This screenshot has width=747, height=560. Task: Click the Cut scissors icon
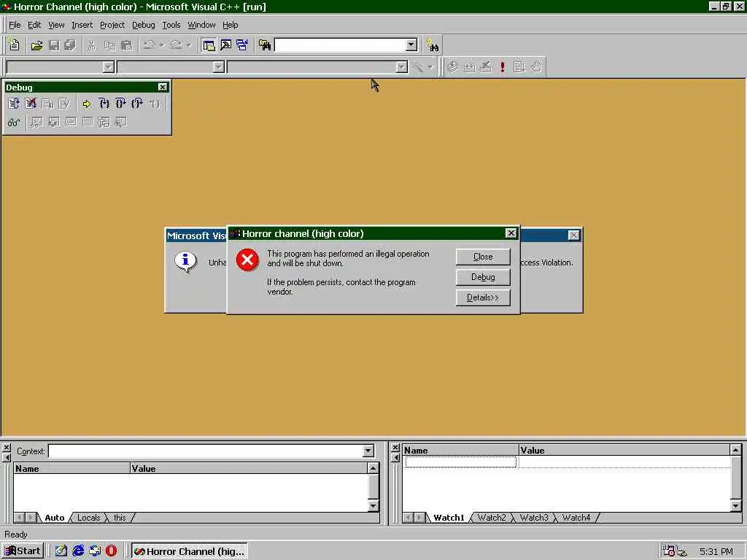(x=91, y=45)
